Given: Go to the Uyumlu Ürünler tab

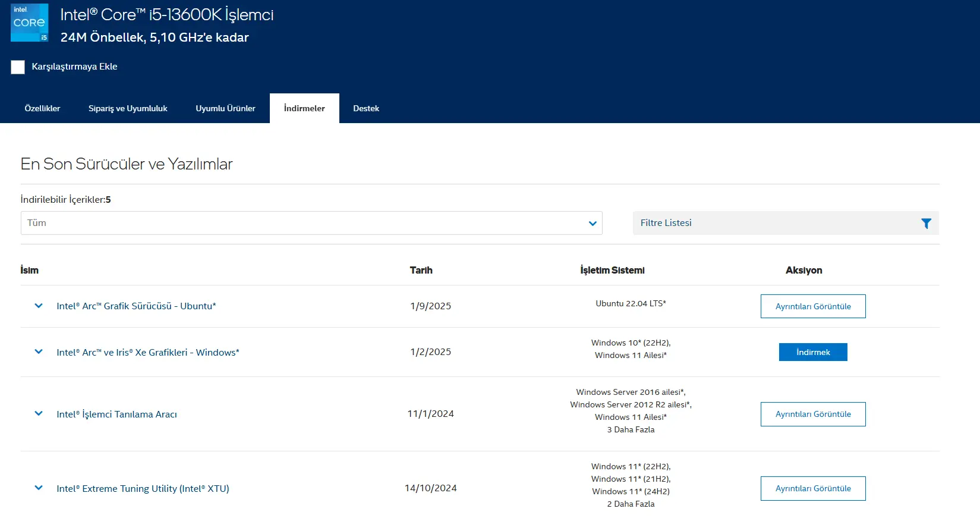Looking at the screenshot, I should [x=225, y=108].
